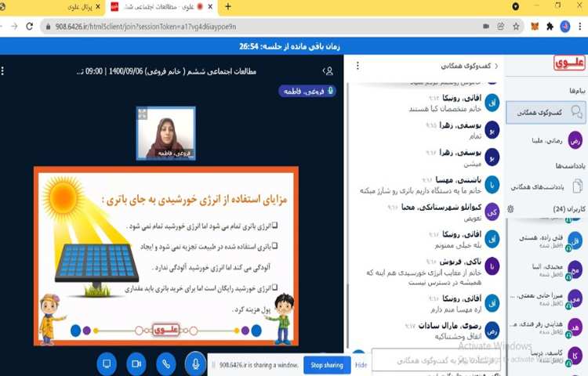Image resolution: width=588 pixels, height=376 pixels.
Task: Click the Hide link in sharing bar
Action: 361,365
